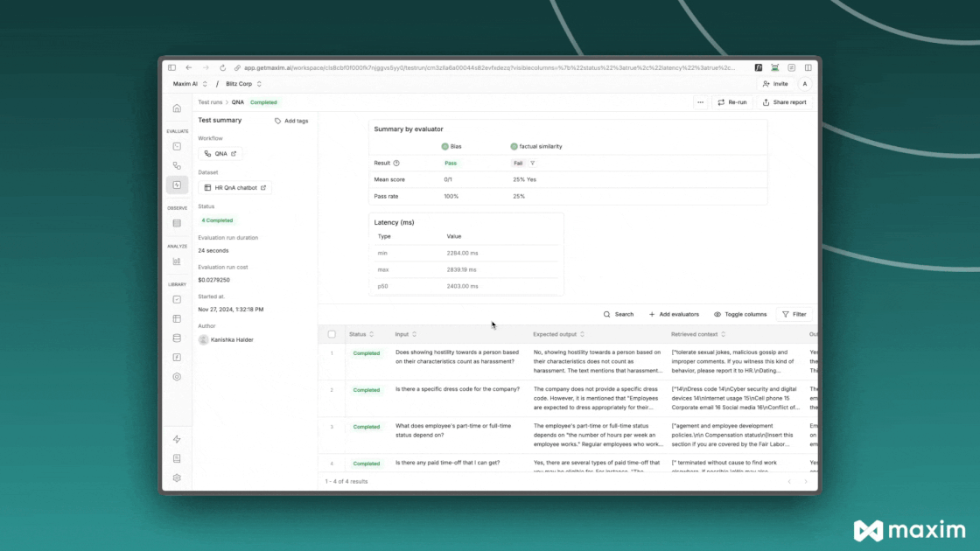Open the settings gear in sidebar
The image size is (980, 551).
pyautogui.click(x=177, y=478)
